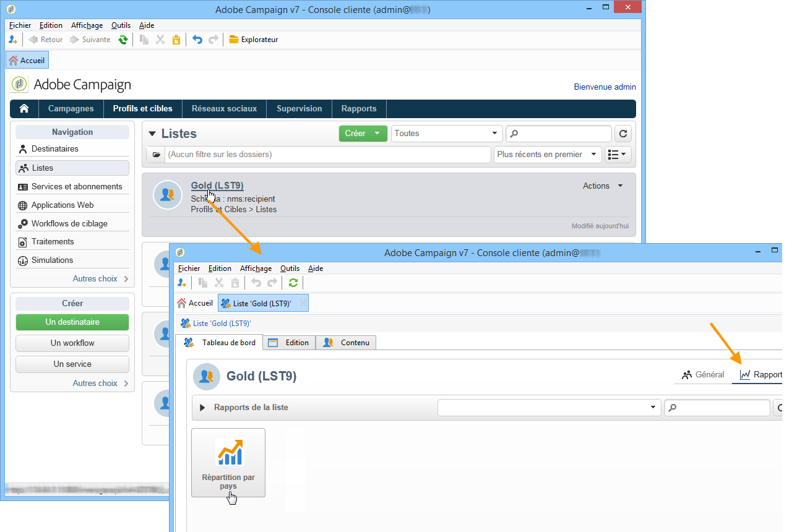Image resolution: width=797 pixels, height=532 pixels.
Task: Click the folder filter field under Listes
Action: point(327,155)
